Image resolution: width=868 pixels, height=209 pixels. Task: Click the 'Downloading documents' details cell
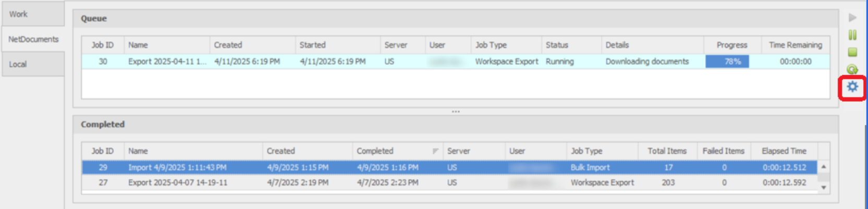647,62
